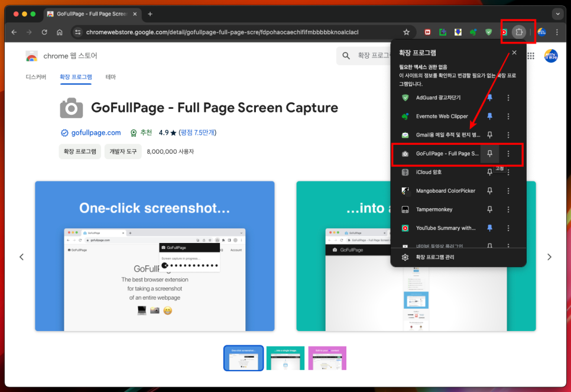The image size is (571, 392).
Task: Select the 테마 tab
Action: click(x=111, y=77)
